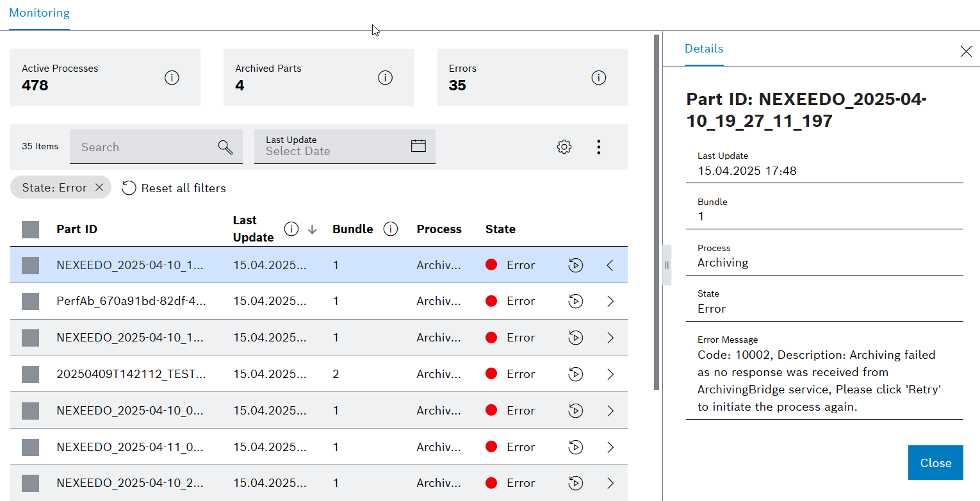The width and height of the screenshot is (980, 501).
Task: Close the Details panel with X
Action: click(x=966, y=51)
